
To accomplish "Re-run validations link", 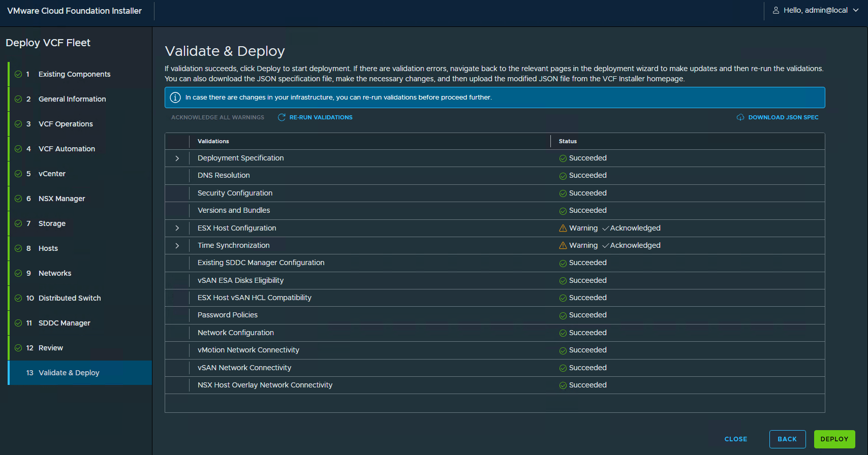I will [x=321, y=117].
